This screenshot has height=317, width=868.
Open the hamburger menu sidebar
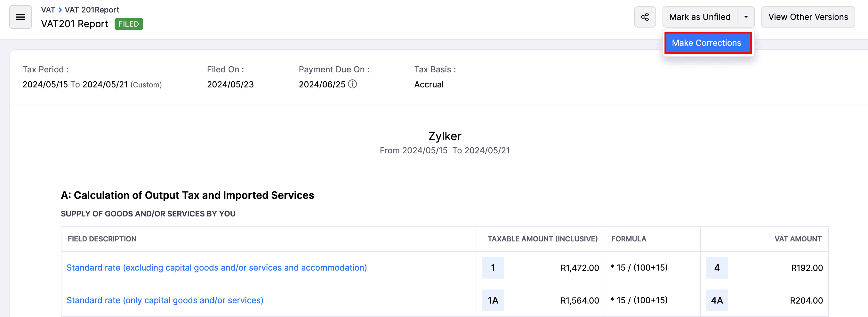(x=20, y=17)
